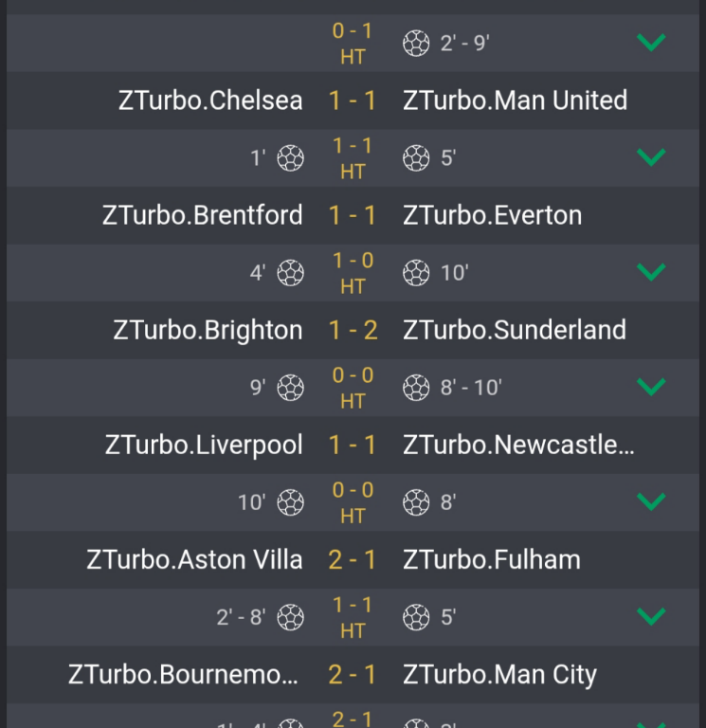706x728 pixels.
Task: Click goal ball icon next to Fulham's 5' goal
Action: [x=416, y=617]
